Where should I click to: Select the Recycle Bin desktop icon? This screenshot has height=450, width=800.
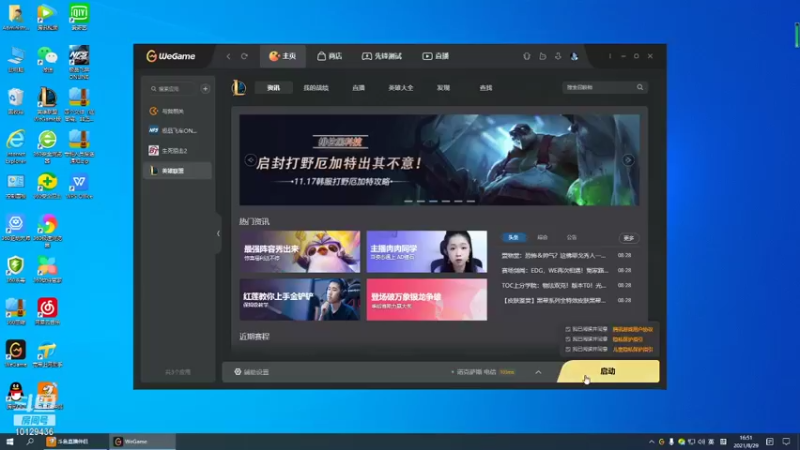click(x=15, y=101)
